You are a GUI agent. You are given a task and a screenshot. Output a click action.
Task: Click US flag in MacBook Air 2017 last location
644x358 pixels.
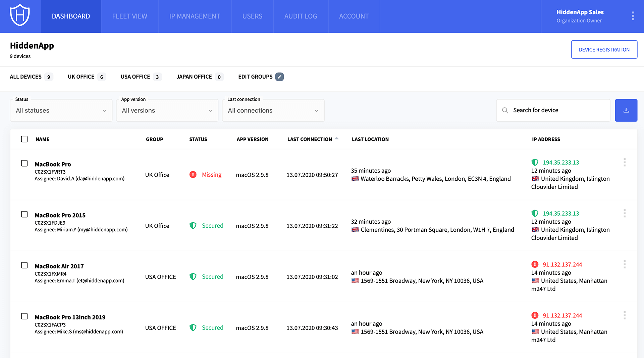(355, 281)
